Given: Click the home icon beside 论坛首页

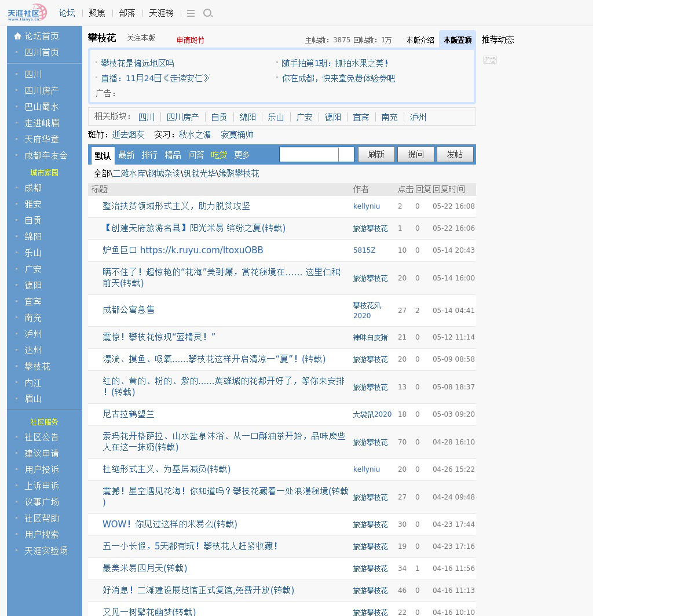Looking at the screenshot, I should (17, 36).
